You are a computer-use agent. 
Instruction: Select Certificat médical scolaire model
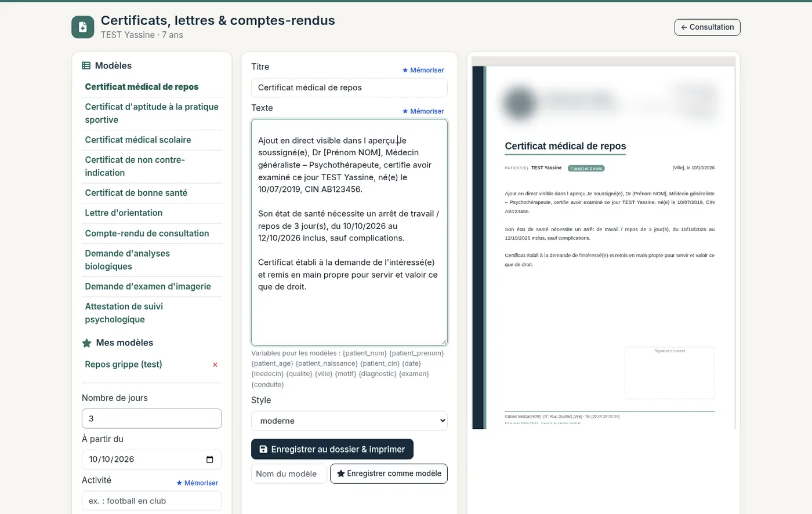point(138,140)
